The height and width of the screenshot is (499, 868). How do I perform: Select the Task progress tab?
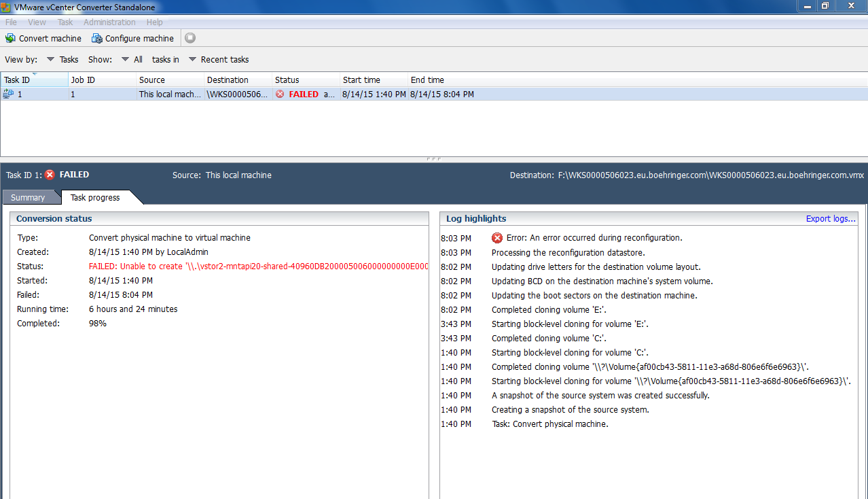(95, 197)
